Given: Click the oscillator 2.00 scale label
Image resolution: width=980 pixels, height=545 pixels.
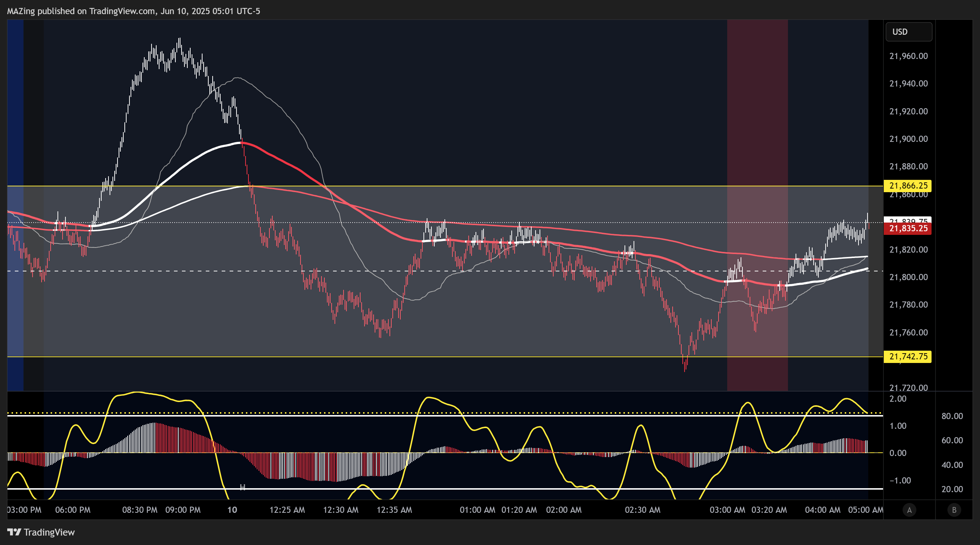Looking at the screenshot, I should click(x=898, y=398).
